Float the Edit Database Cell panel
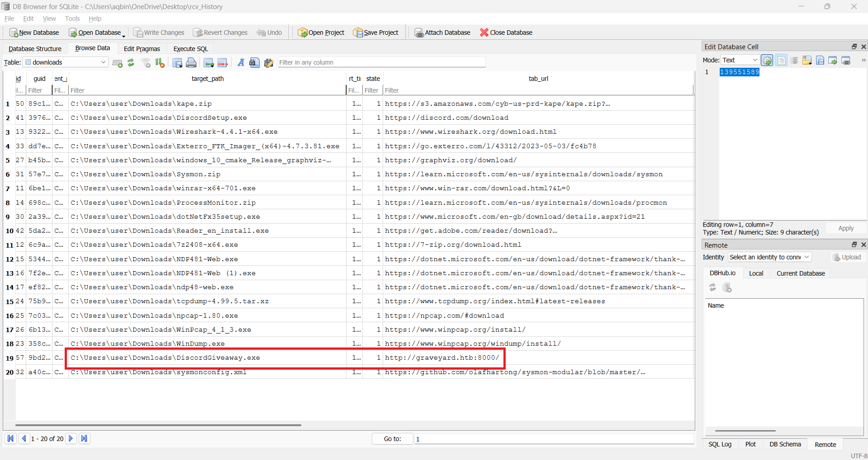The height and width of the screenshot is (460, 868). (x=854, y=47)
